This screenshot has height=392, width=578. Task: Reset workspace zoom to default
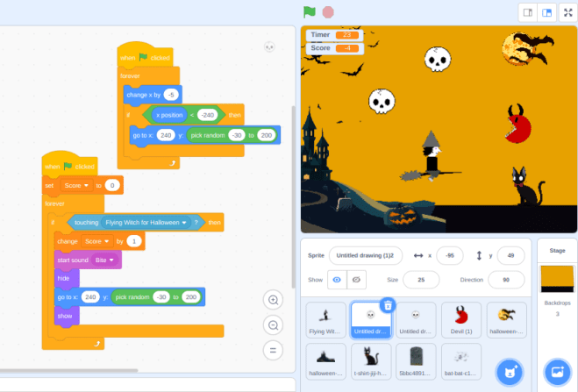point(274,350)
